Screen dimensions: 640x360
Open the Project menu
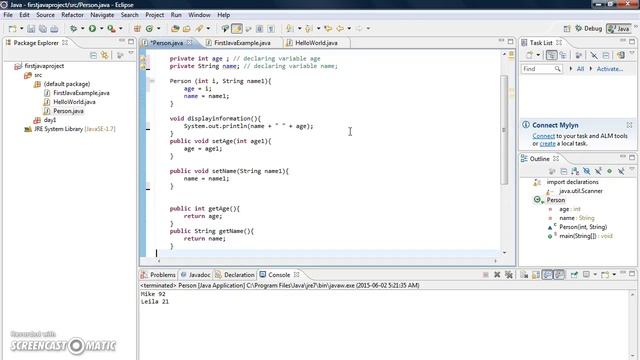(155, 15)
